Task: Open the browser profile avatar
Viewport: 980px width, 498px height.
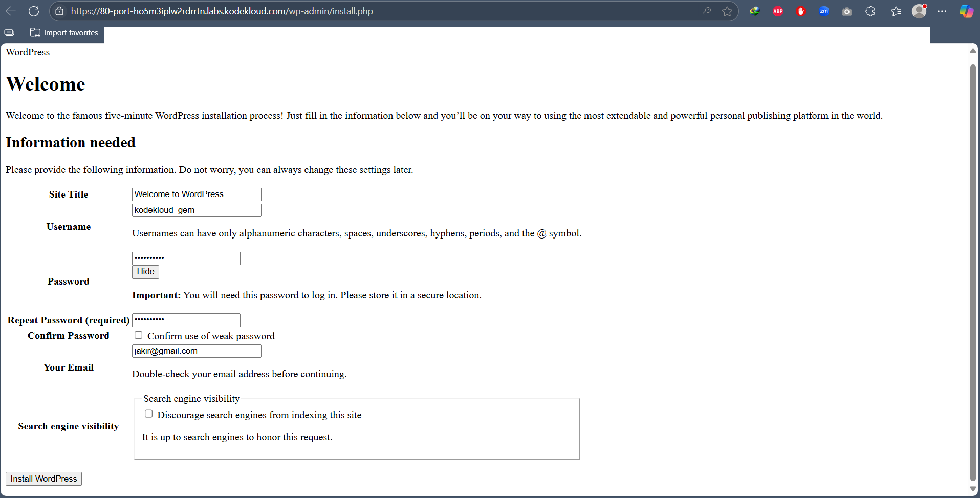Action: coord(920,11)
